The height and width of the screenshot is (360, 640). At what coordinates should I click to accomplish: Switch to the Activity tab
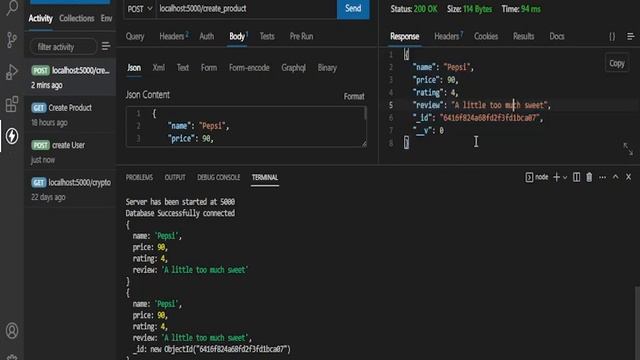(x=40, y=18)
